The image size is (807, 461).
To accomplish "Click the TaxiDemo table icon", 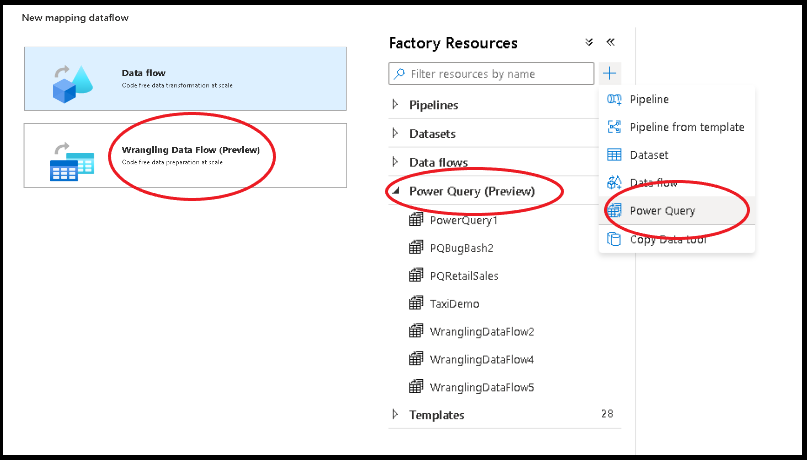I will pos(416,303).
